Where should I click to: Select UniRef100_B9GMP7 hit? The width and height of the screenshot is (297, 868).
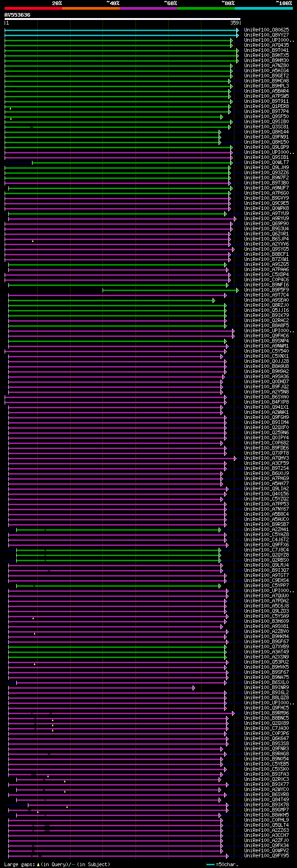tap(266, 810)
